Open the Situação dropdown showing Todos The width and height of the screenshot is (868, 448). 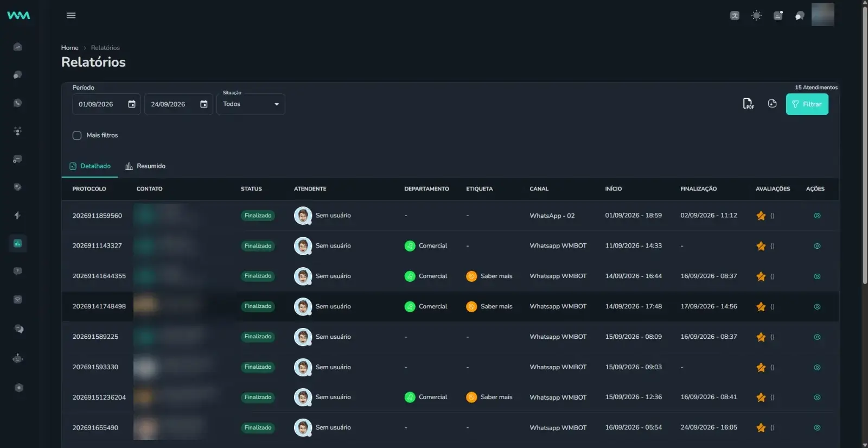click(251, 104)
